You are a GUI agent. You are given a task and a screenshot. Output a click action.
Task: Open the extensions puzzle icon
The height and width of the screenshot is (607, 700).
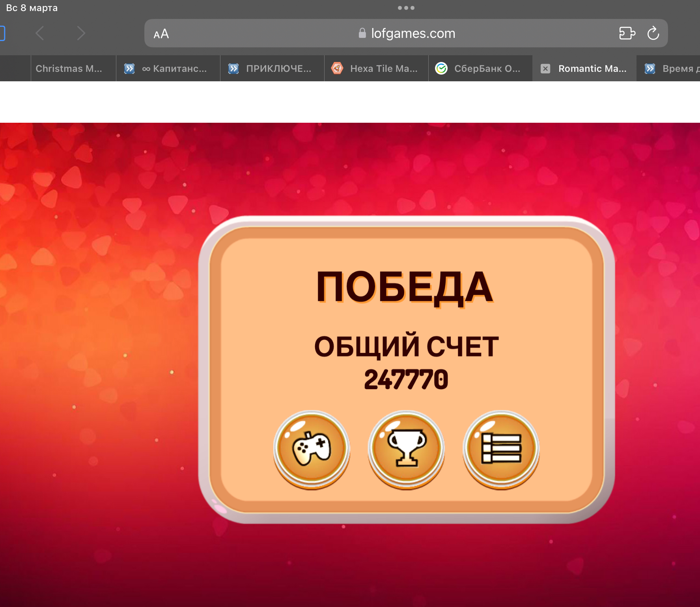click(627, 33)
